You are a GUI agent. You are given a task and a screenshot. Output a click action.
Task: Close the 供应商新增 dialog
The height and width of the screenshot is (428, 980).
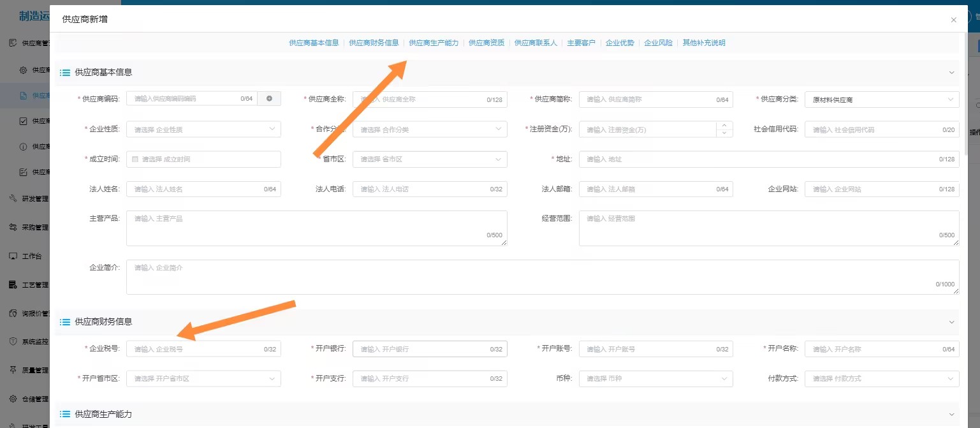pos(953,20)
